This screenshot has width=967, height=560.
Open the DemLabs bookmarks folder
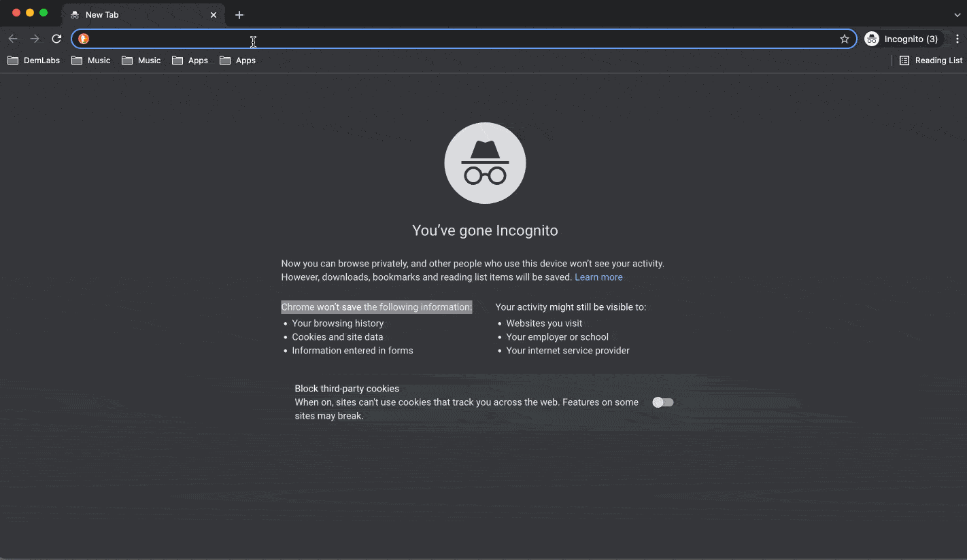pos(33,60)
